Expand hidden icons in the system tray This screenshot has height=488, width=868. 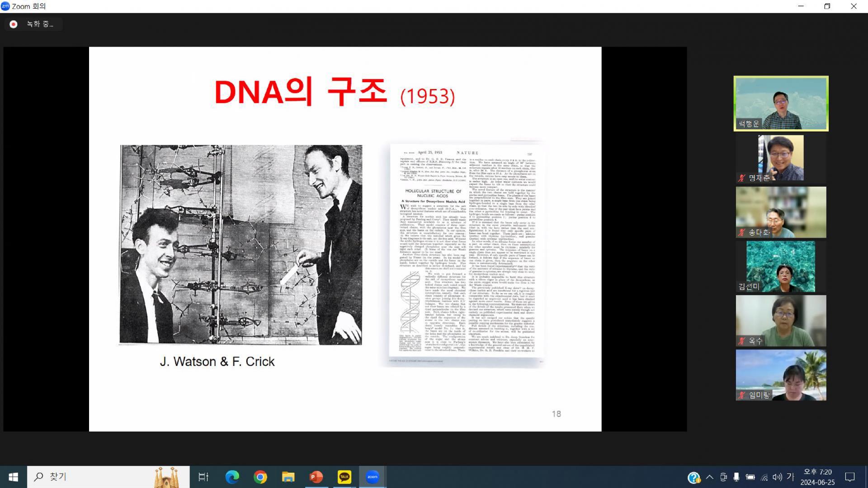pos(710,477)
